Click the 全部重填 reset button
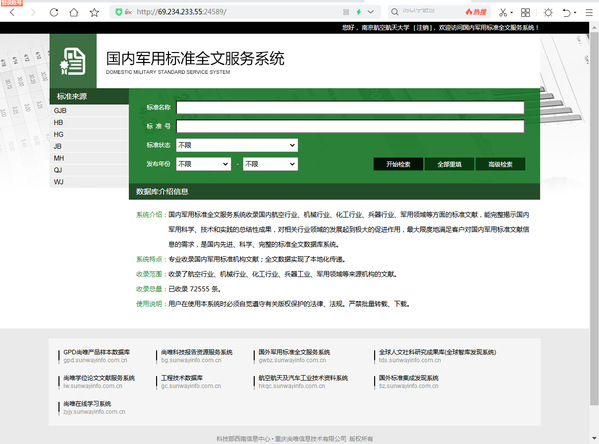The image size is (599, 444). click(x=449, y=164)
